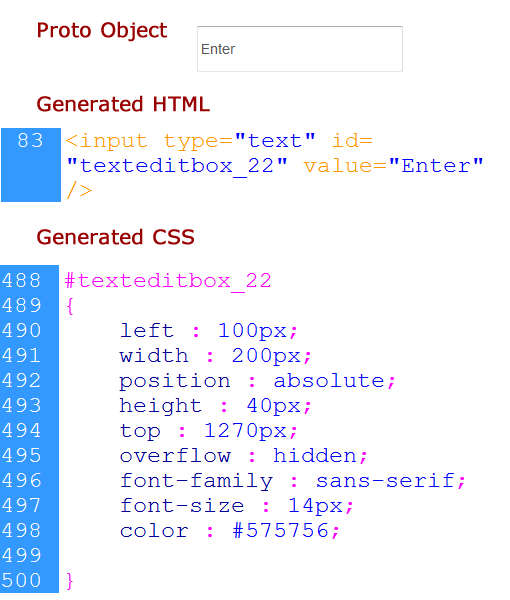Click the "texteditbox_22" id value in HTML
Viewport: 510px width, 600px height.
177,166
